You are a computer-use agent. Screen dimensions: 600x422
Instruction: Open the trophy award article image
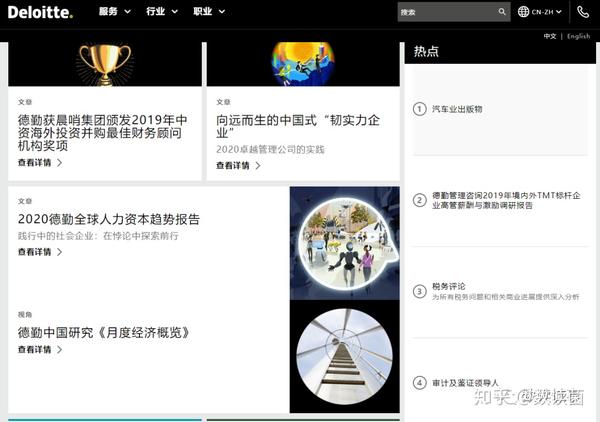[104, 64]
